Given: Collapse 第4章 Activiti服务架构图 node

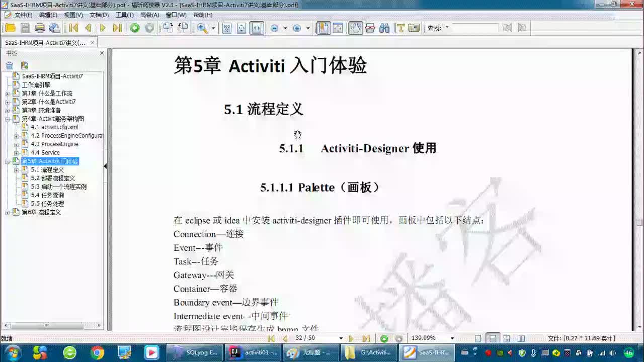Looking at the screenshot, I should click(8, 119).
